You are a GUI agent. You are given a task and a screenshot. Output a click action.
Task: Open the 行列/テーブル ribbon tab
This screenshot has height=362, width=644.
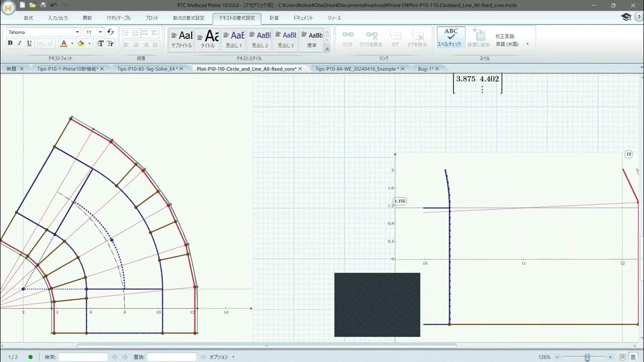pyautogui.click(x=119, y=18)
